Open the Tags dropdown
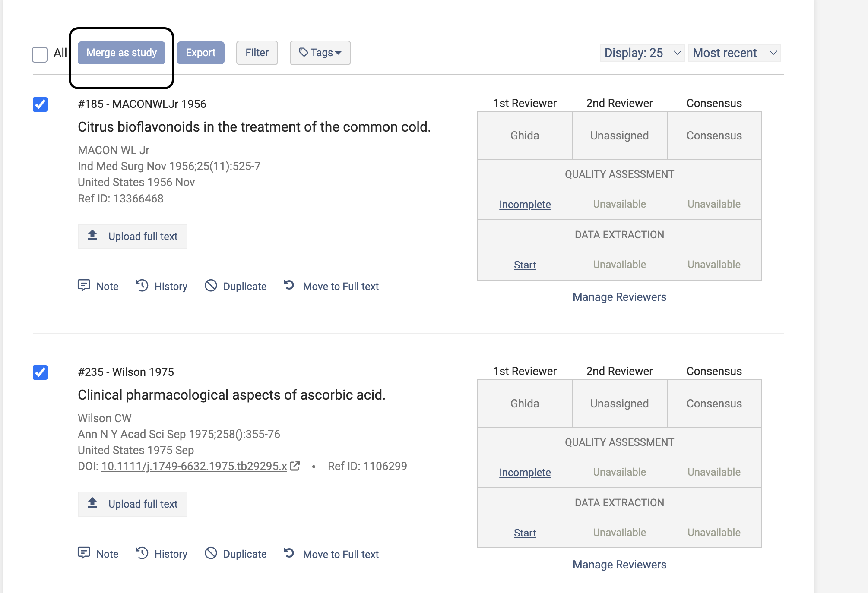868x593 pixels. [x=320, y=53]
